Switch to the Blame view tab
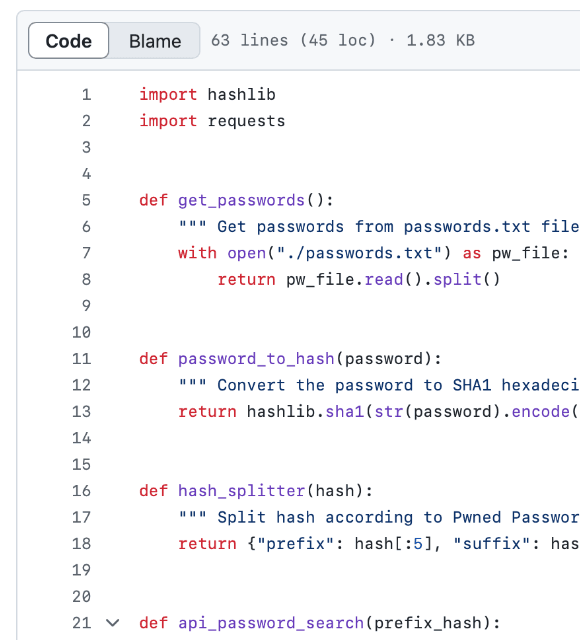The height and width of the screenshot is (640, 580). click(155, 41)
